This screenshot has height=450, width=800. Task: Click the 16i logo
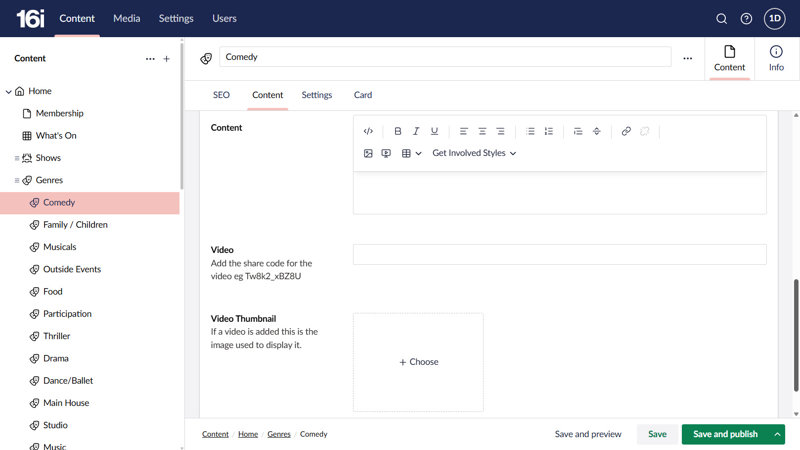tap(31, 19)
